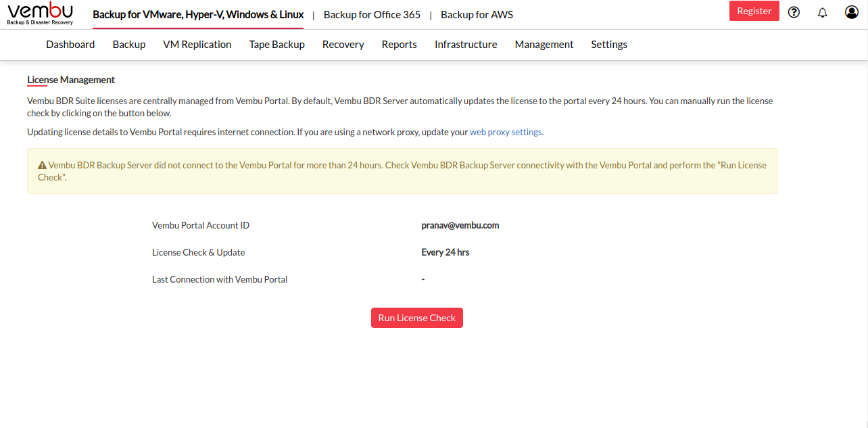Open the notifications bell icon
This screenshot has width=868, height=428.
coord(823,12)
